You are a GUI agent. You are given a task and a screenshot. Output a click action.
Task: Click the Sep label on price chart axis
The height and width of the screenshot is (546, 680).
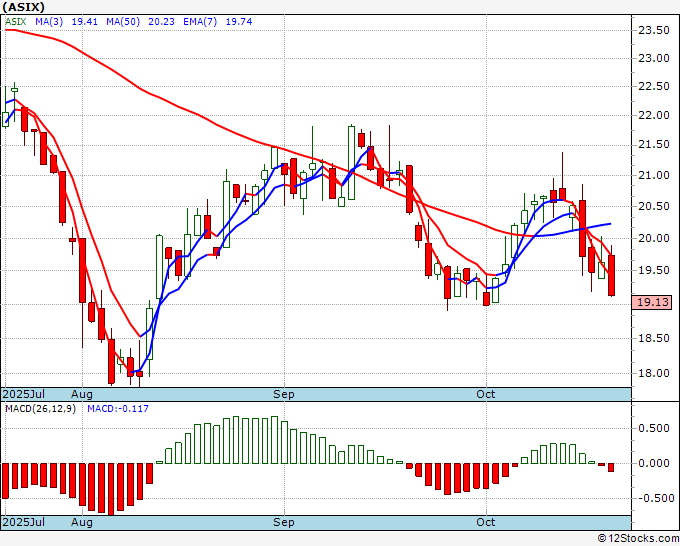284,394
